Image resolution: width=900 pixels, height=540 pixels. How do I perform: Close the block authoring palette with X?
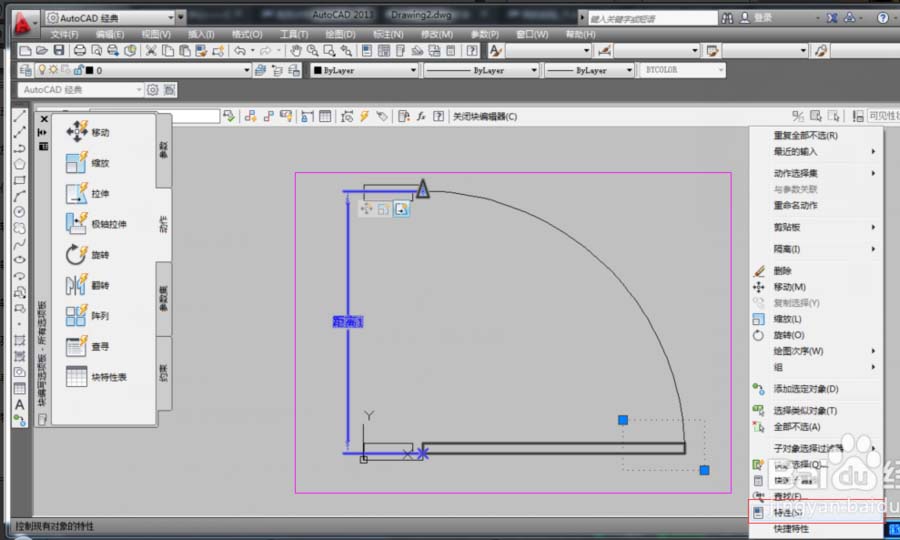click(x=43, y=119)
